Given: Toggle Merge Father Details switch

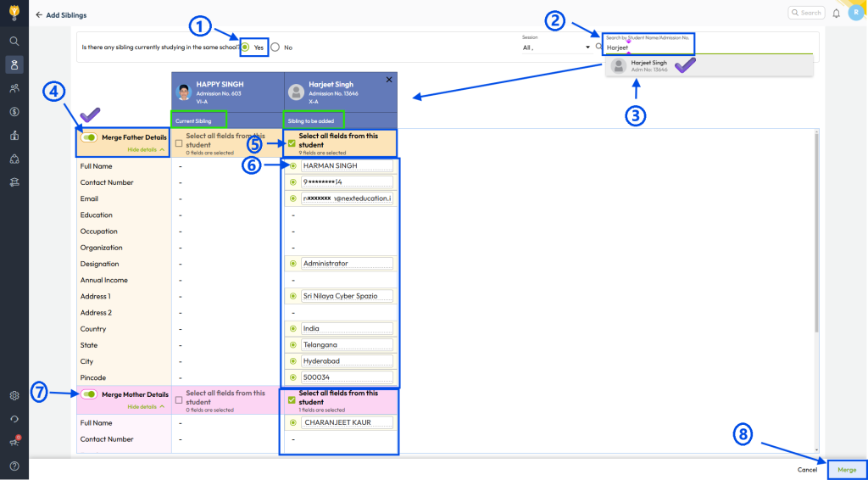Looking at the screenshot, I should 89,137.
